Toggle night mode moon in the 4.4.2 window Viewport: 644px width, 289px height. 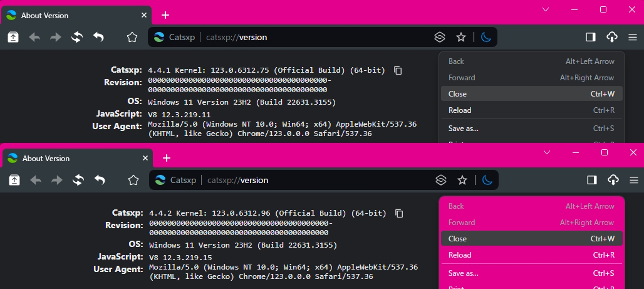[x=487, y=181]
